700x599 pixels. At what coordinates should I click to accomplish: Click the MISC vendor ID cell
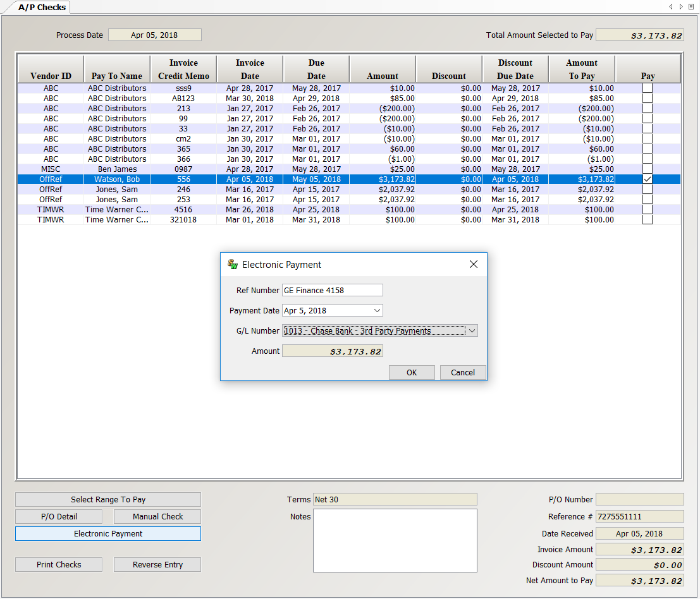[51, 169]
